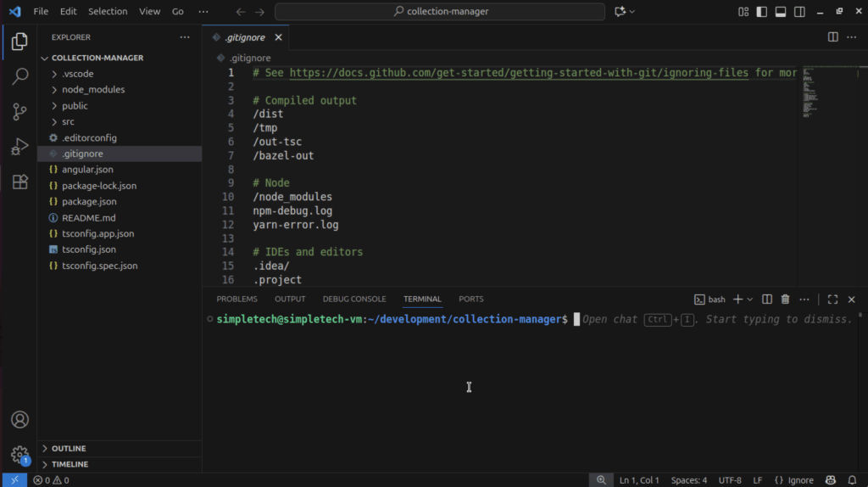Image resolution: width=868 pixels, height=487 pixels.
Task: Kill terminal with the trash icon
Action: (x=785, y=299)
